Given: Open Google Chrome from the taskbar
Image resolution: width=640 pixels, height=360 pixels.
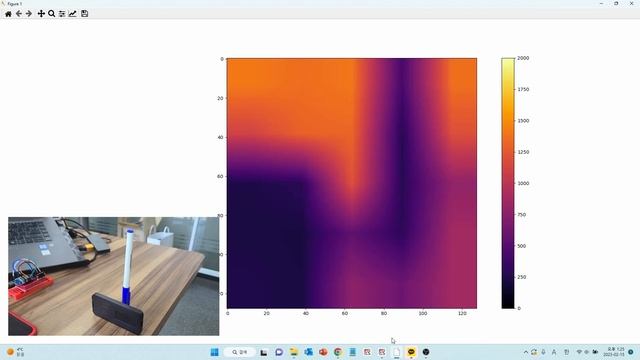Looking at the screenshot, I should pyautogui.click(x=338, y=352).
